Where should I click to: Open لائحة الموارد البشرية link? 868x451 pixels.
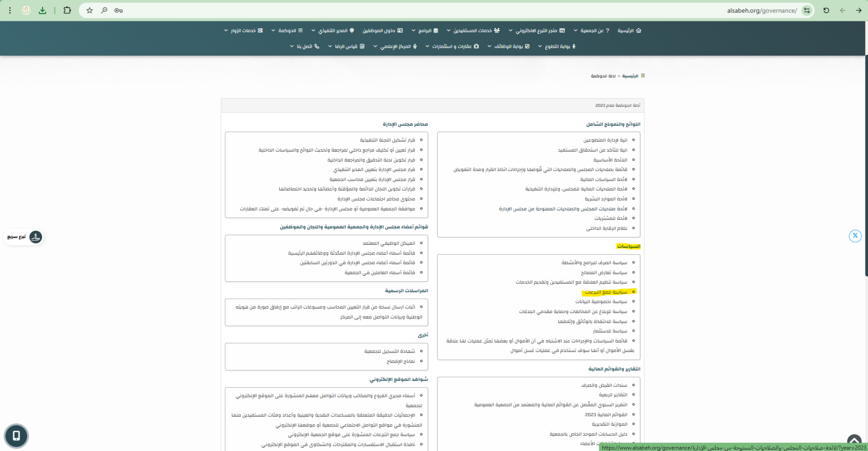(606, 199)
